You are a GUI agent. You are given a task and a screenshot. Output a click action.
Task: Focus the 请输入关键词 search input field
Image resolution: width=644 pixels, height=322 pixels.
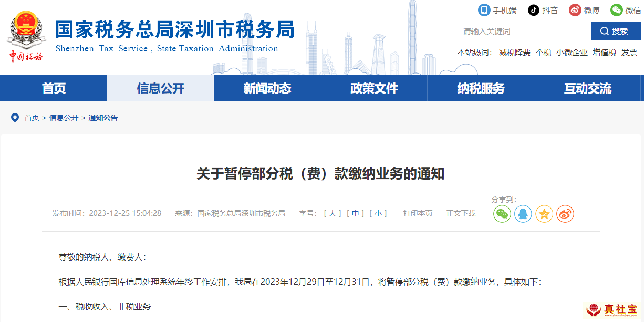524,32
